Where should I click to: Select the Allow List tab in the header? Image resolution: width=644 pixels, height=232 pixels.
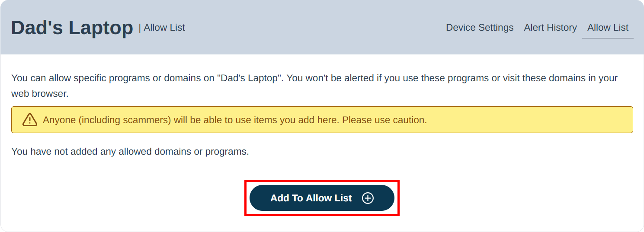[608, 28]
